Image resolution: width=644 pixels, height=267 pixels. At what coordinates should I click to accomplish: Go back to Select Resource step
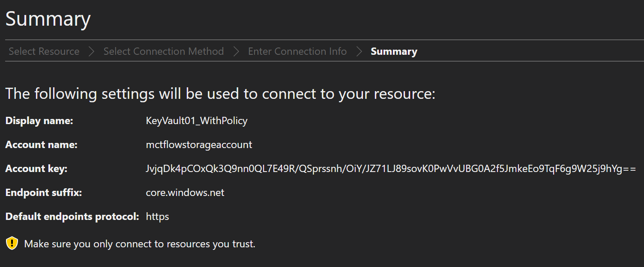44,51
